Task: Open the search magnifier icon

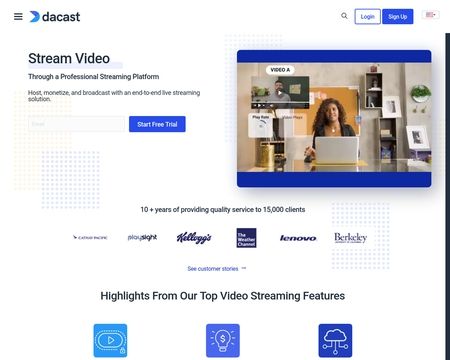Action: [344, 16]
